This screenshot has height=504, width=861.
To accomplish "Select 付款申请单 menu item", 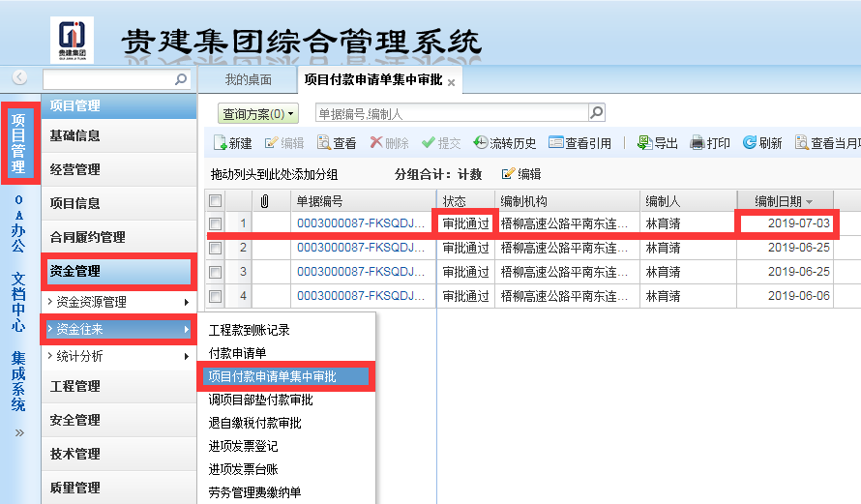I will [x=238, y=353].
